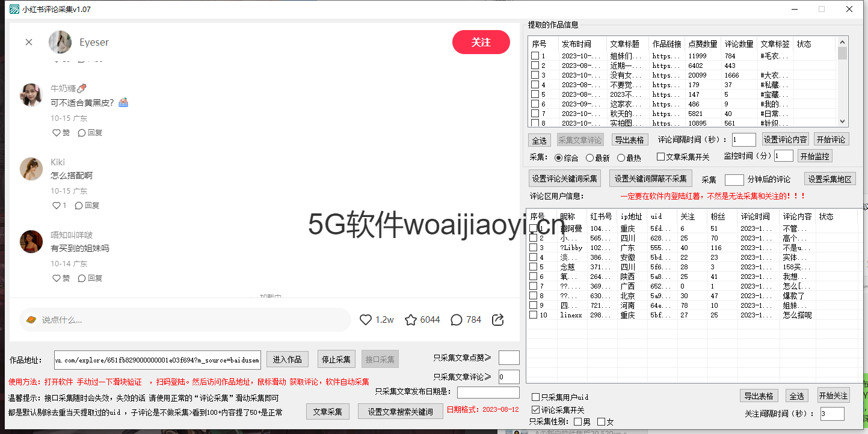Toggle the 只采集用户uid checkbox
The image size is (868, 434).
pyautogui.click(x=535, y=397)
